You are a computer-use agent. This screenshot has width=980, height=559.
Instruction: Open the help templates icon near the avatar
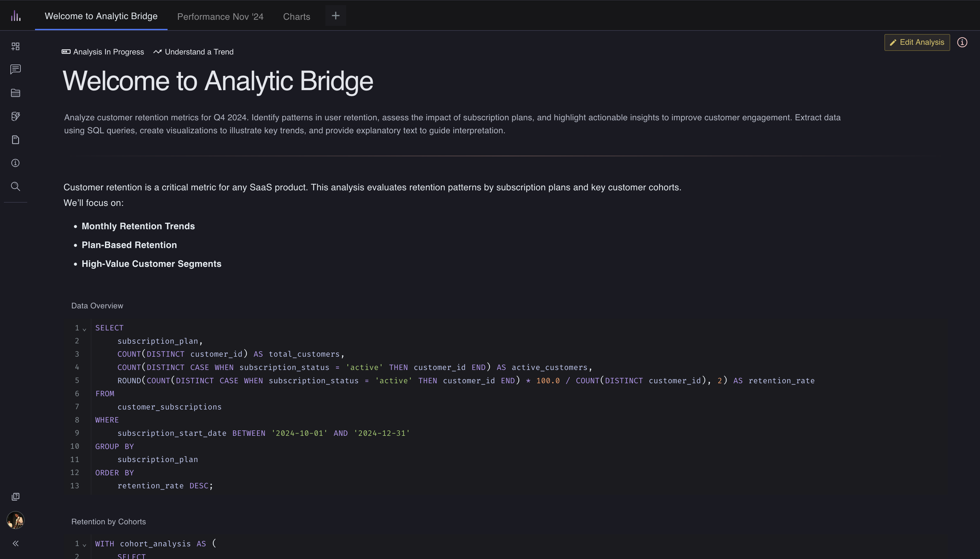(15, 496)
